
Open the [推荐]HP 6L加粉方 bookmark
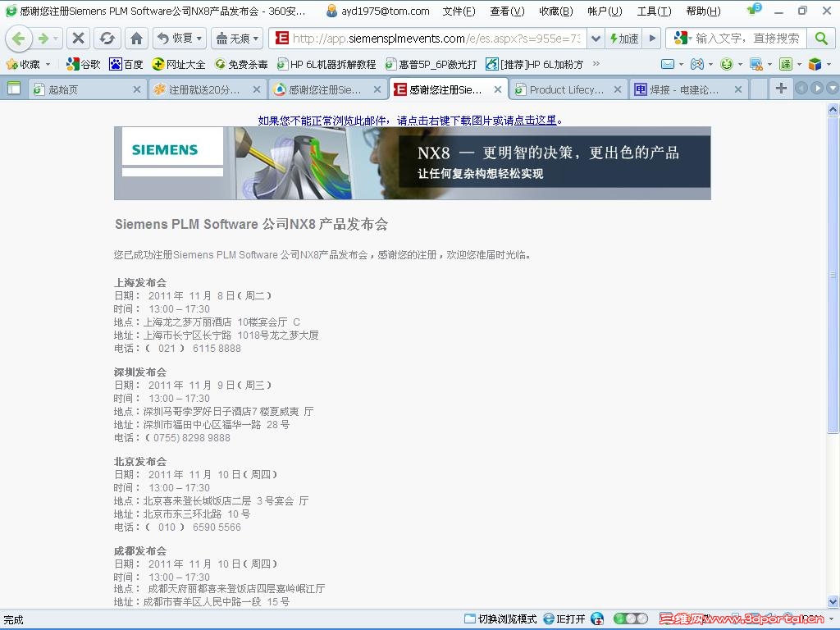[534, 64]
